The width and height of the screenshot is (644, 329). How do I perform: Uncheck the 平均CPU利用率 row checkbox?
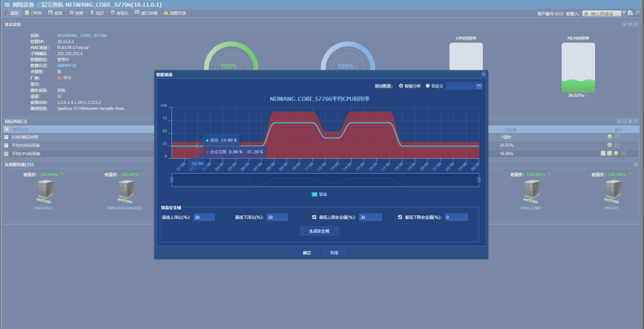tap(6, 154)
